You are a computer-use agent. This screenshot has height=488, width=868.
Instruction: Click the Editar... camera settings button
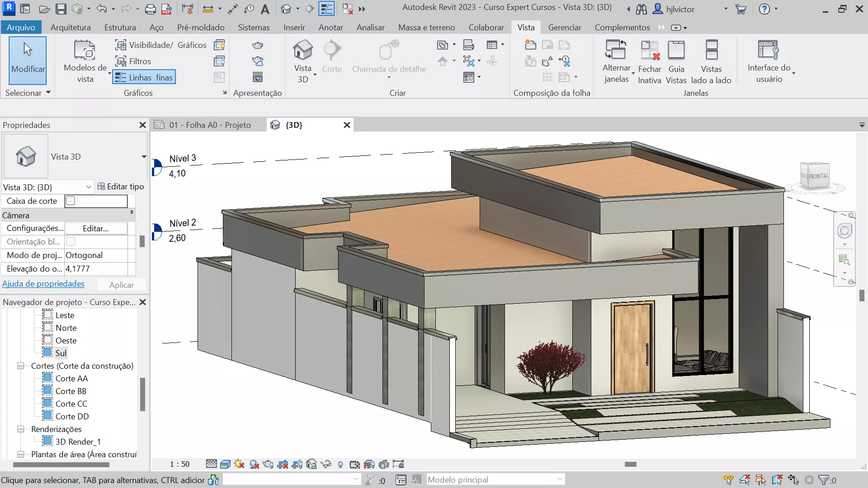tap(95, 228)
